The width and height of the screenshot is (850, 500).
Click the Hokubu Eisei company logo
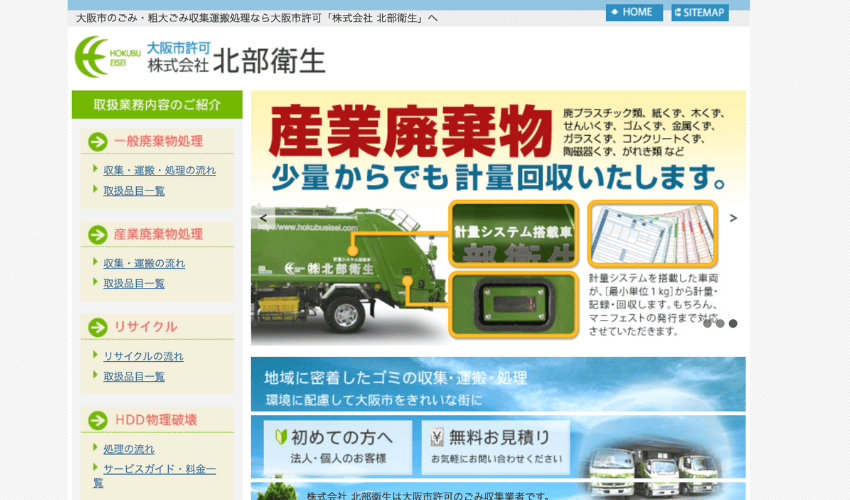click(107, 57)
